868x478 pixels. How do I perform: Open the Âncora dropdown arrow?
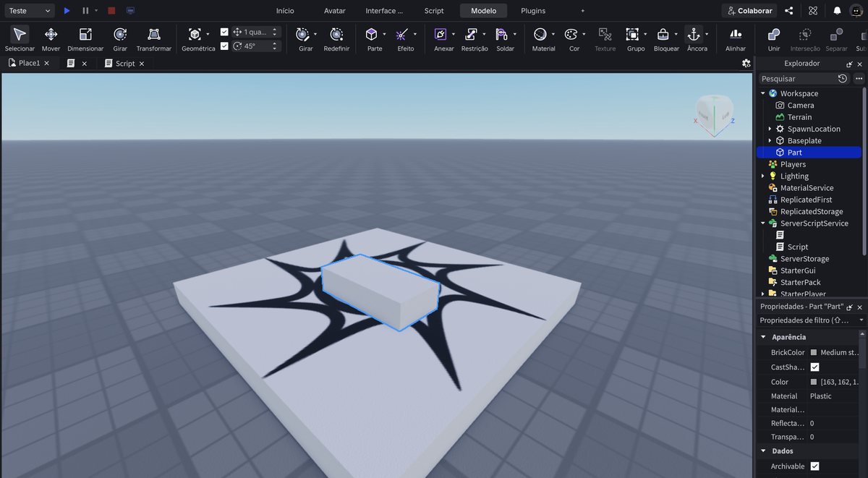pos(707,34)
